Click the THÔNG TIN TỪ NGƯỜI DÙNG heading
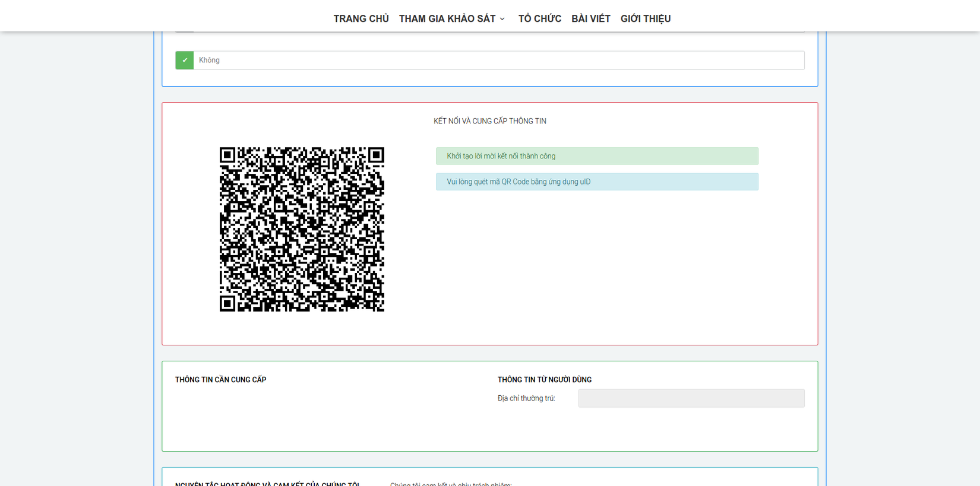Screen dimensions: 980x486 click(x=545, y=380)
